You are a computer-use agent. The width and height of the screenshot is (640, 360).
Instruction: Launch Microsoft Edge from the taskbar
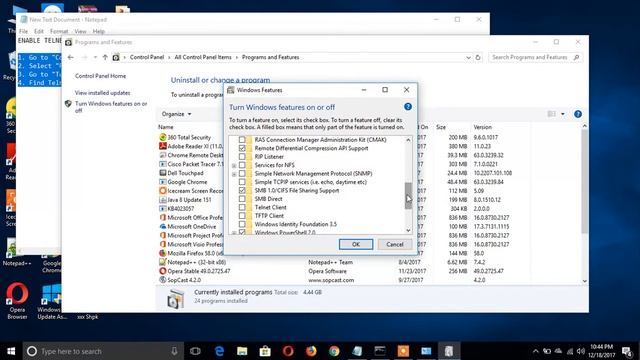click(219, 351)
